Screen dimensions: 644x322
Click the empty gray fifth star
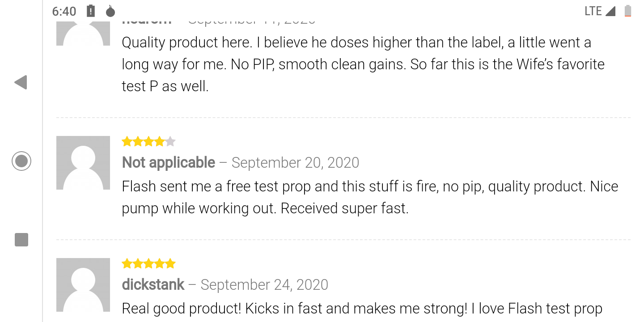(x=170, y=142)
